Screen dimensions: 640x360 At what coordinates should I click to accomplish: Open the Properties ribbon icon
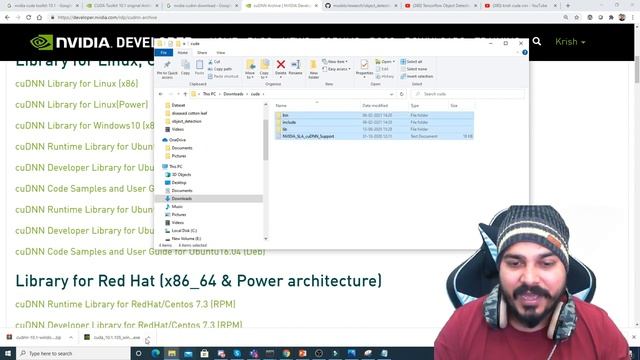(364, 68)
